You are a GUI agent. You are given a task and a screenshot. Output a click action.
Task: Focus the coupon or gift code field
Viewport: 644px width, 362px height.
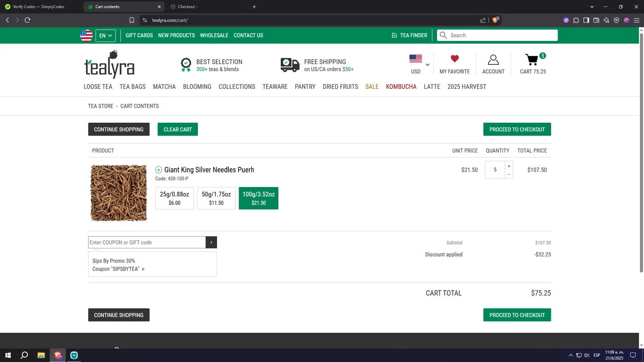coord(147,242)
